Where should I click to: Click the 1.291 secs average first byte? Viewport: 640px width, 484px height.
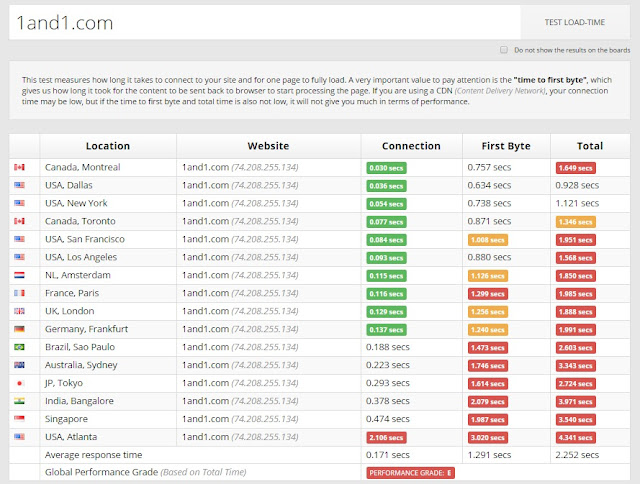click(x=489, y=455)
